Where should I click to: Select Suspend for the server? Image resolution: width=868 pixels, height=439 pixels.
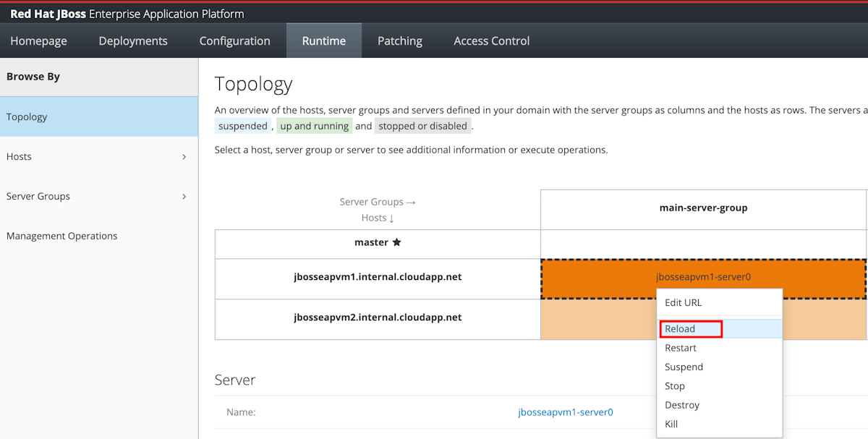[x=683, y=367]
